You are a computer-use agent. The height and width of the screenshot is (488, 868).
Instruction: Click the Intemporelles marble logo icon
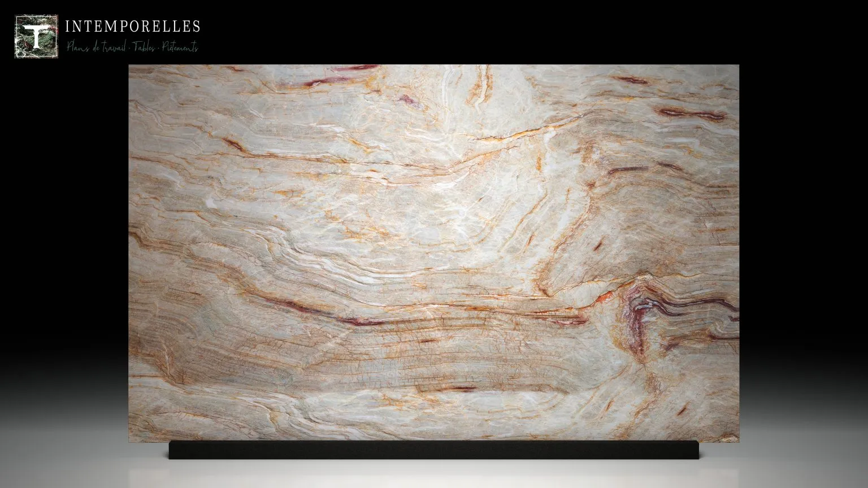click(36, 37)
